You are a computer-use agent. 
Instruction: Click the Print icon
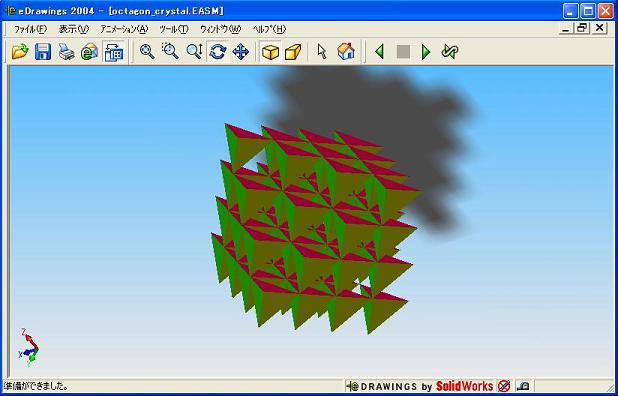click(x=66, y=52)
